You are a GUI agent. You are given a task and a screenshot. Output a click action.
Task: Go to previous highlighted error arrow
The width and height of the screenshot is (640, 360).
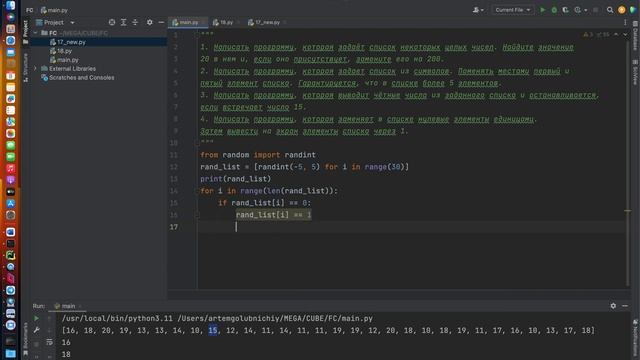[x=616, y=35]
